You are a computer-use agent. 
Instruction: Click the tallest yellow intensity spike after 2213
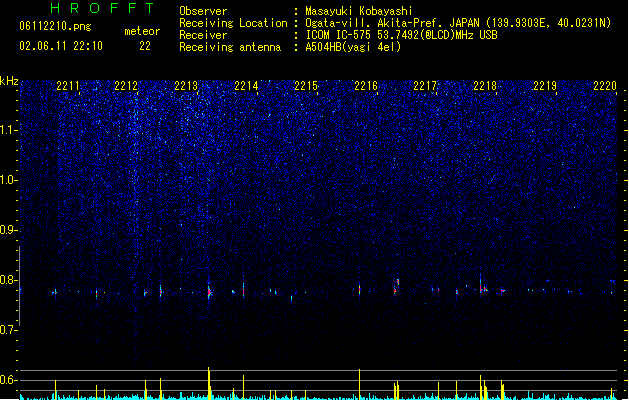(209, 383)
